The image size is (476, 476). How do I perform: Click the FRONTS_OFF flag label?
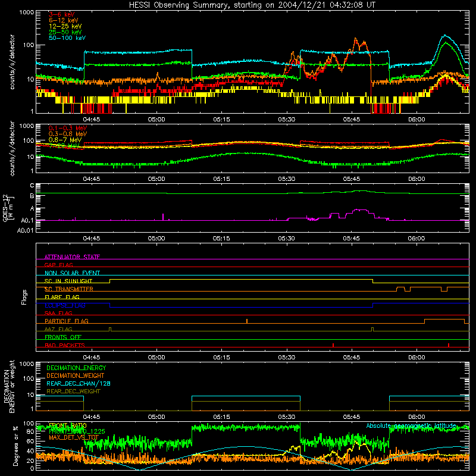pyautogui.click(x=63, y=337)
